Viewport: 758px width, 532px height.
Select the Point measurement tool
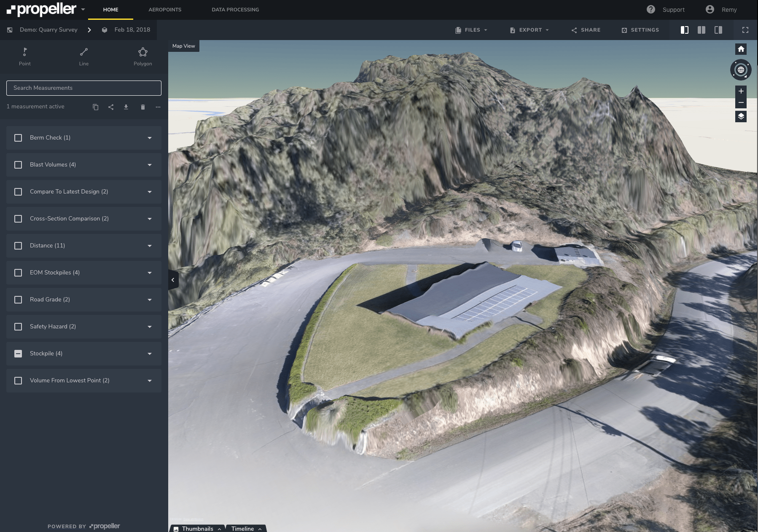[x=25, y=56]
